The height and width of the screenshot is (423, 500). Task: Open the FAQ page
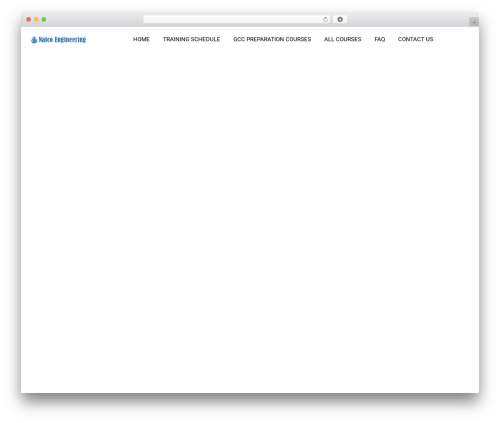click(380, 39)
